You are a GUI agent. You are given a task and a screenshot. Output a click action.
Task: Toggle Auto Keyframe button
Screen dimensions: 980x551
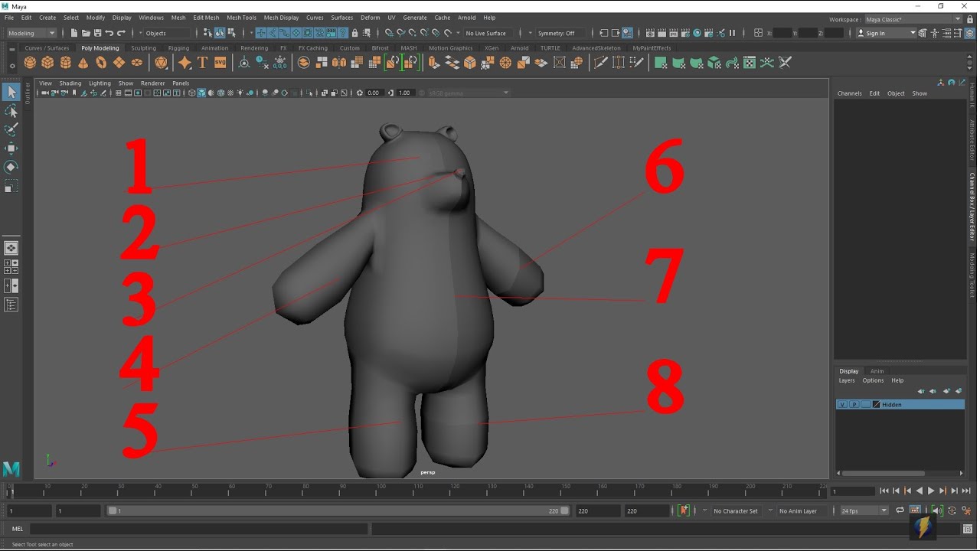952,510
